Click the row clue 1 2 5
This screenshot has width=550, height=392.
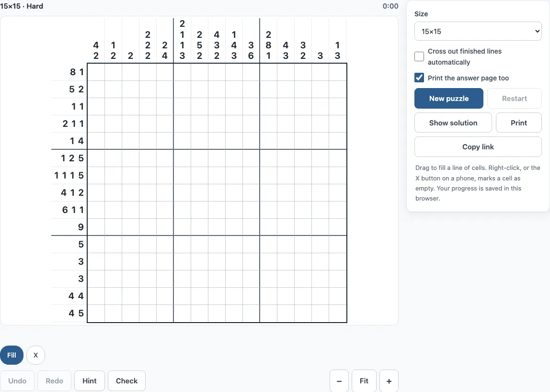(72, 158)
